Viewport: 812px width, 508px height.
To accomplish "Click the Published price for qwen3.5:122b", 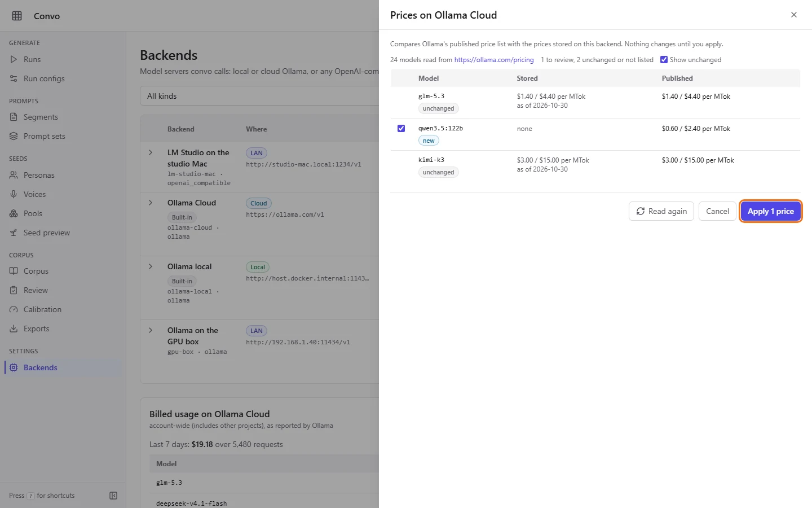I will (x=696, y=129).
